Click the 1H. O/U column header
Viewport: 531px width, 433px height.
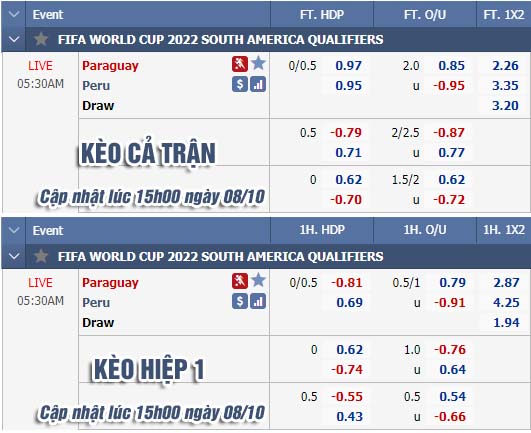click(x=425, y=230)
